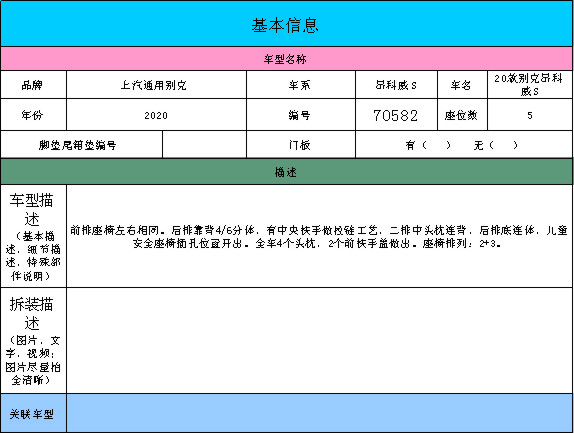Select the 关联车型 label cell
The image size is (574, 433).
[x=33, y=413]
